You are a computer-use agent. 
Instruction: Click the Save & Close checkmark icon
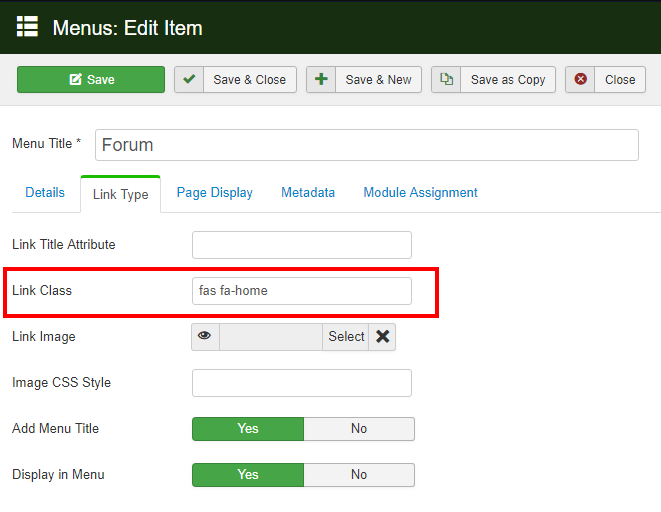coord(189,80)
